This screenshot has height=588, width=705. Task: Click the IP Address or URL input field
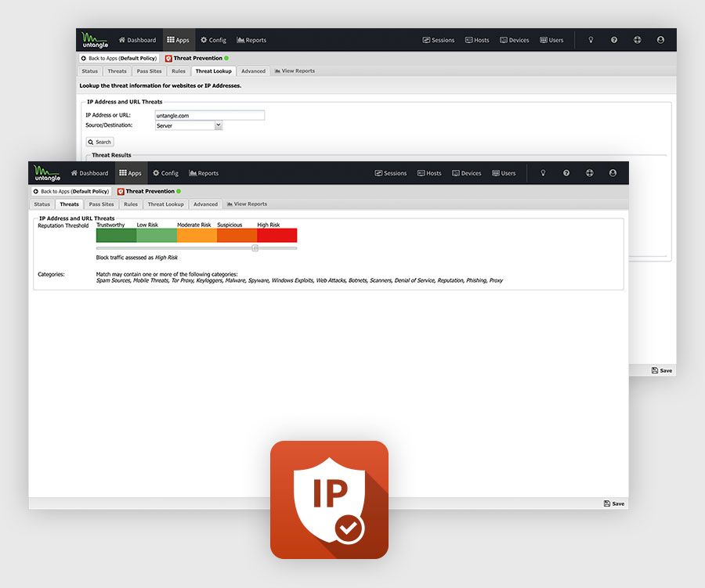(x=209, y=116)
